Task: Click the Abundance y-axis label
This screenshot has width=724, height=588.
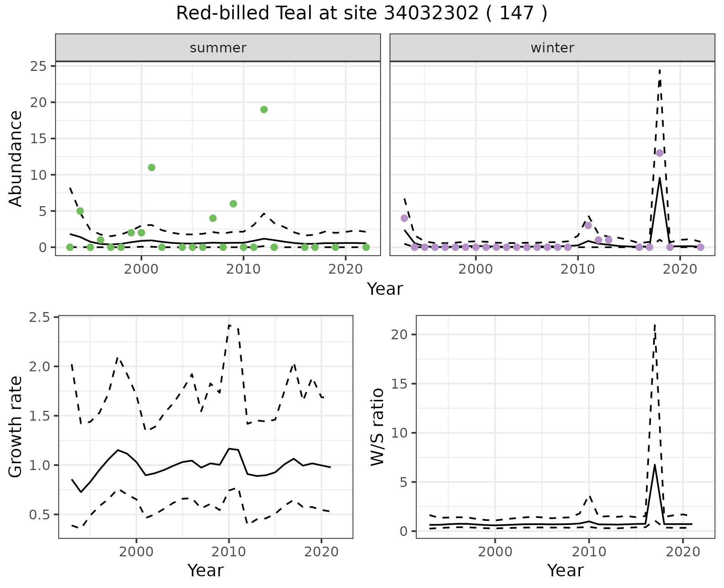Action: coord(15,158)
